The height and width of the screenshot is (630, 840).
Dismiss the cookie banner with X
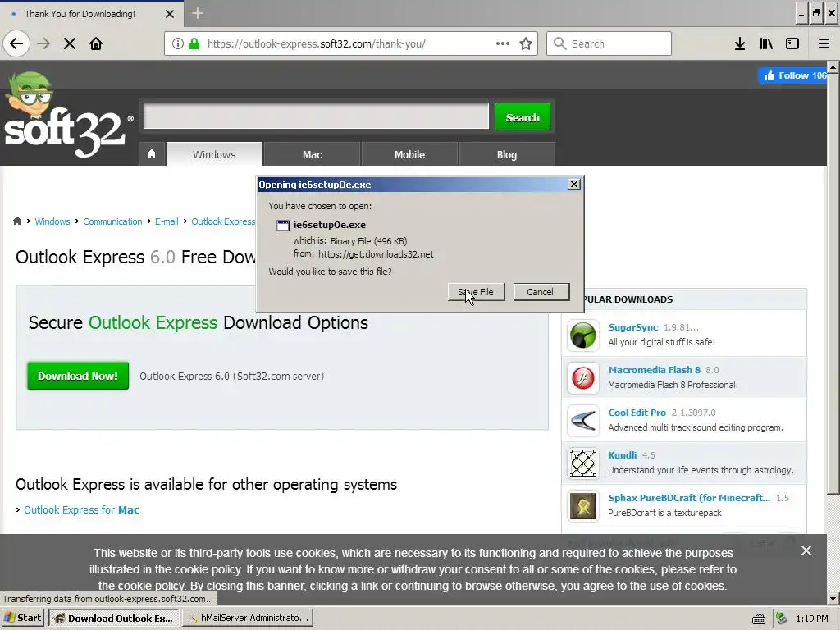tap(806, 550)
